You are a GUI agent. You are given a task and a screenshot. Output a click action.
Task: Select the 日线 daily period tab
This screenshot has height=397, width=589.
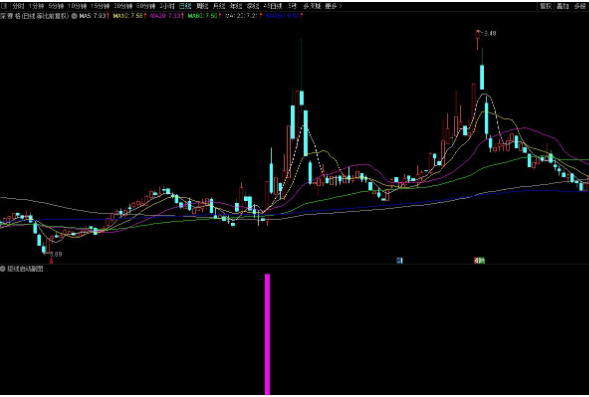tap(185, 6)
